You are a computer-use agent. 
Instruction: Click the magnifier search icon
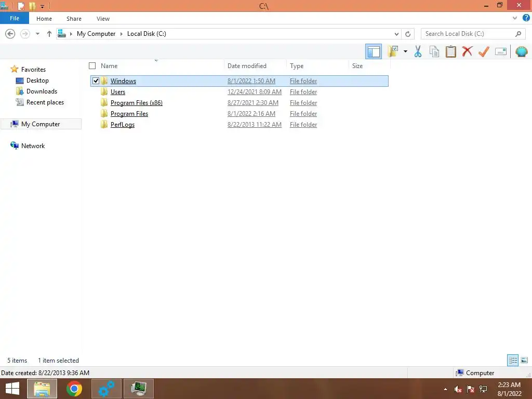tap(518, 34)
